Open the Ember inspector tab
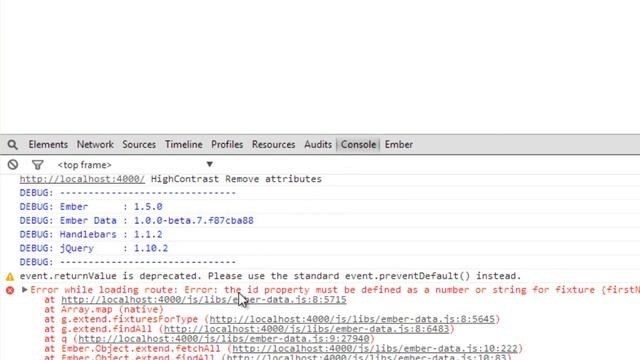 399,144
